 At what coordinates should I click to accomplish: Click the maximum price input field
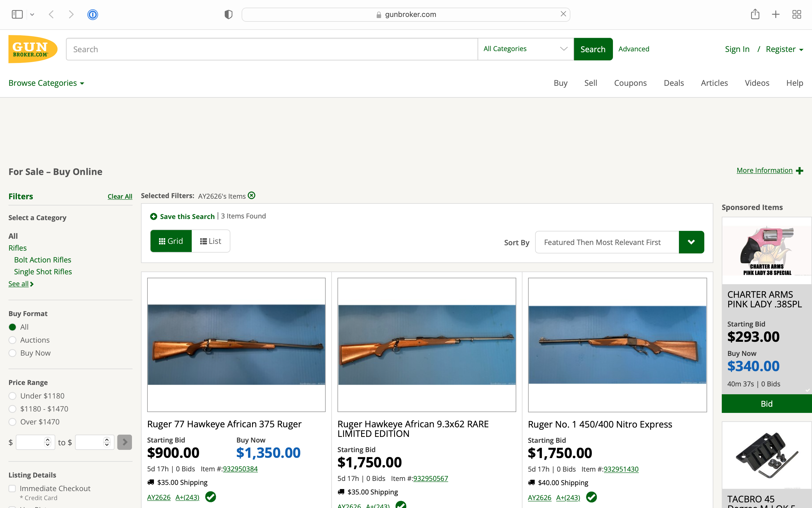[95, 442]
